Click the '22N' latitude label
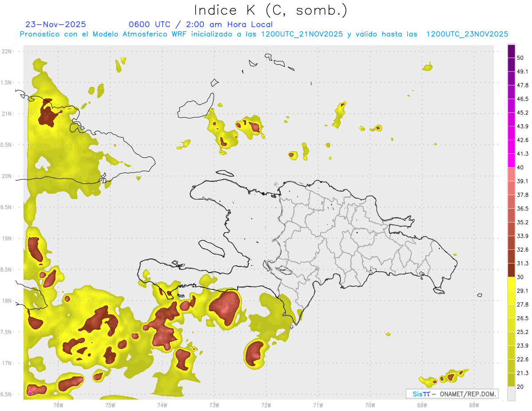Screen dimensions: 532x411 (x=7, y=51)
